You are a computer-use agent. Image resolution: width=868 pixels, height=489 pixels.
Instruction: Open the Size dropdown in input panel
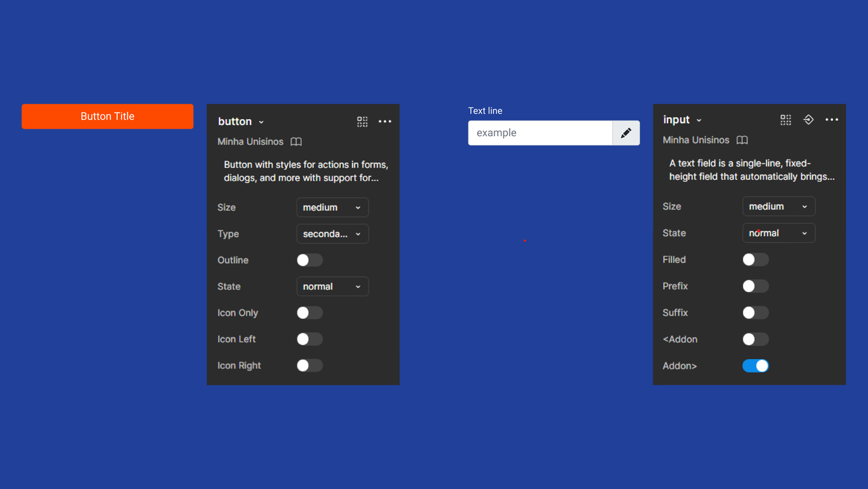coord(779,207)
